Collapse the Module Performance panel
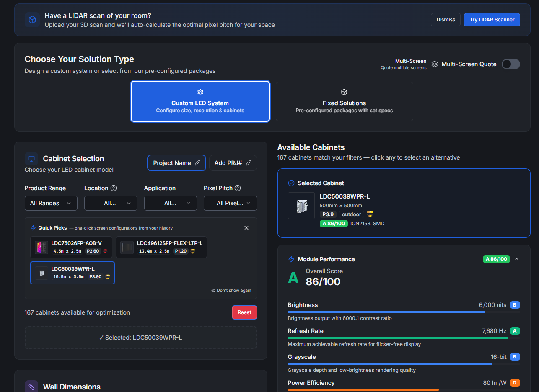 [517, 259]
